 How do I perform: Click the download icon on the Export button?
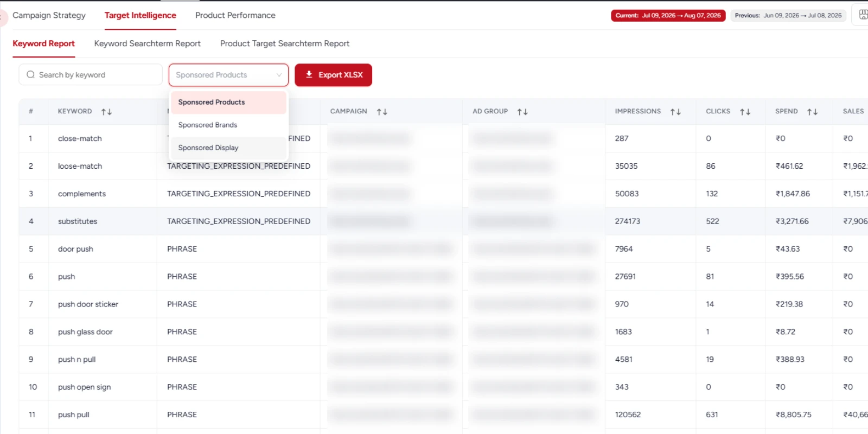tap(309, 74)
